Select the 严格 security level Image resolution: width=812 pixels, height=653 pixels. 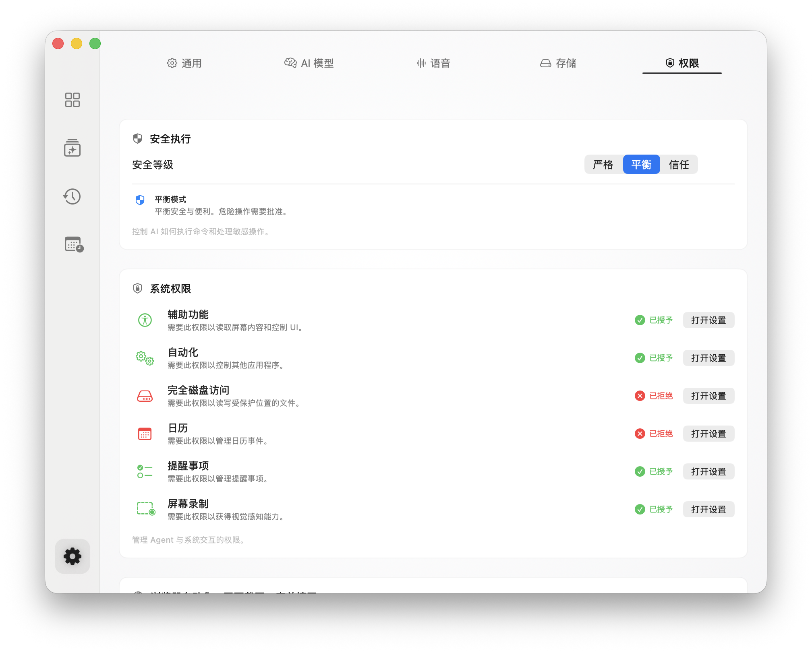click(x=603, y=164)
